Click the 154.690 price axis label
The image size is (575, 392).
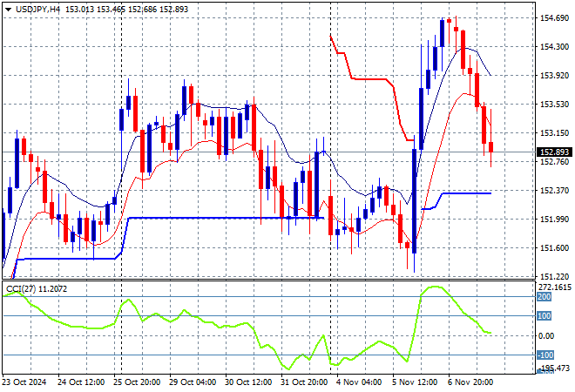(554, 18)
